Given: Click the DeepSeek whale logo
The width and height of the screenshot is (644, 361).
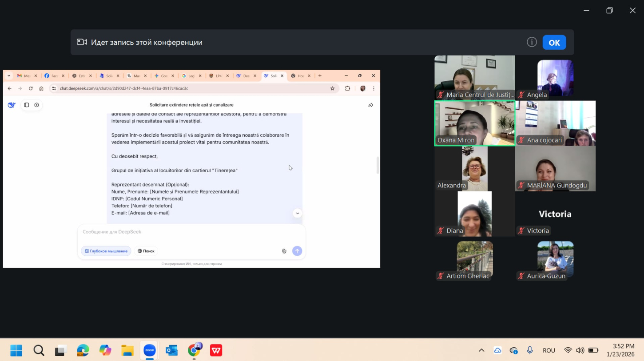Looking at the screenshot, I should [12, 105].
